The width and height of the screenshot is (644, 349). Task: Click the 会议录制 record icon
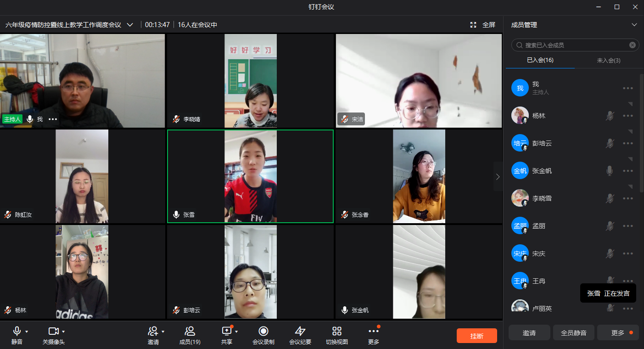point(263,332)
